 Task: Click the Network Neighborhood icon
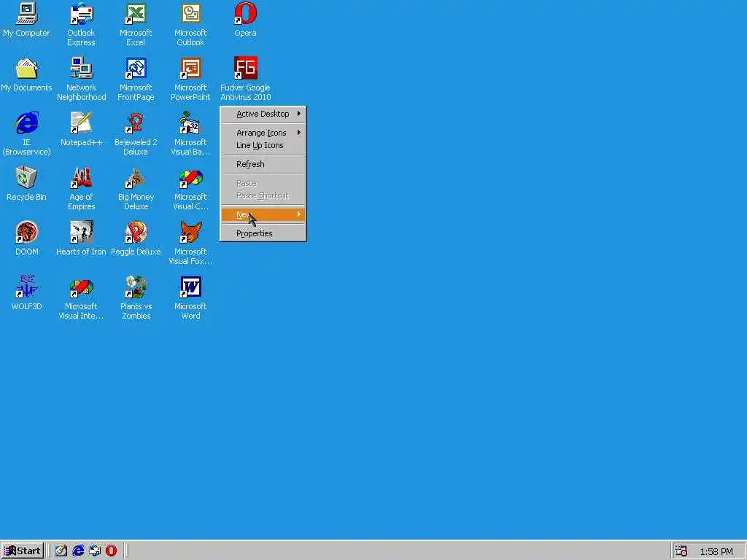tap(81, 79)
